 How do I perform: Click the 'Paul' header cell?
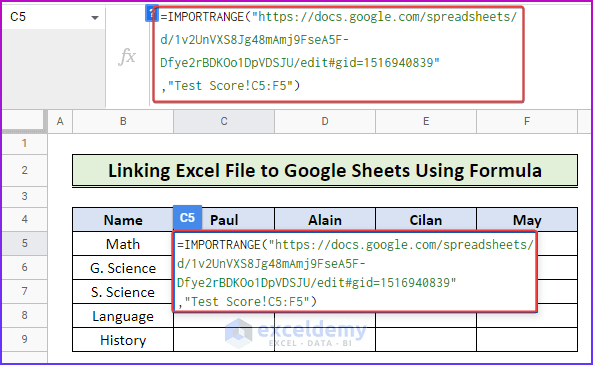224,220
